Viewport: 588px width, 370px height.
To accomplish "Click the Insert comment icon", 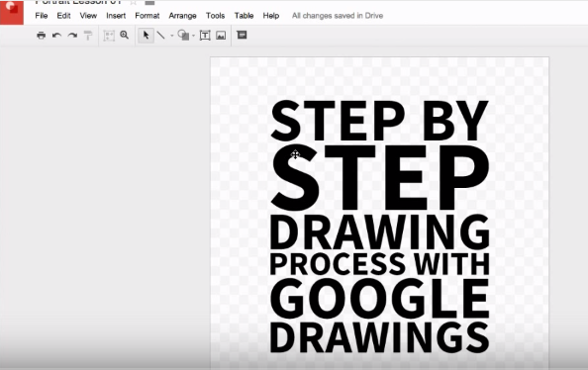I will [242, 35].
